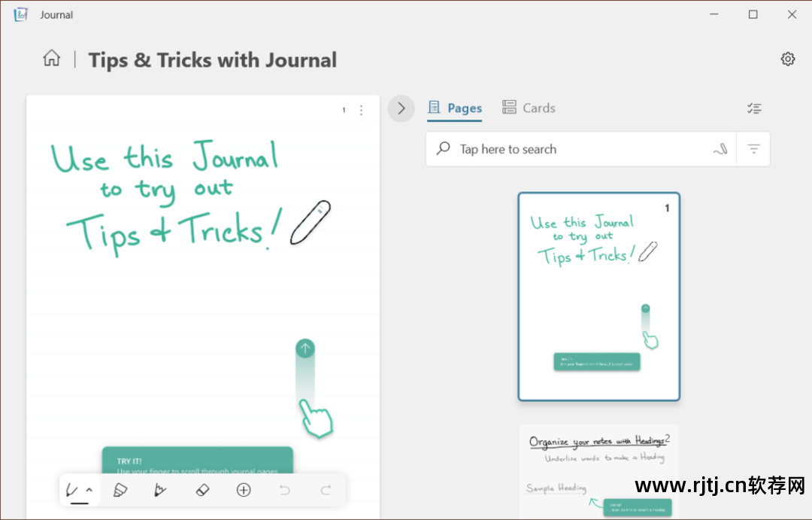Select the Pen tool

click(x=72, y=490)
